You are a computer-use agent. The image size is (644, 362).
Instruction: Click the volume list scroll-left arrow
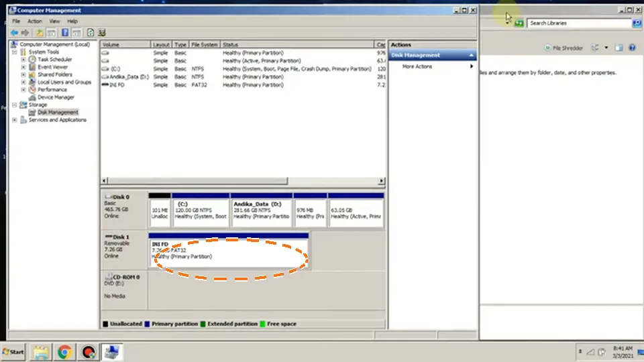104,180
